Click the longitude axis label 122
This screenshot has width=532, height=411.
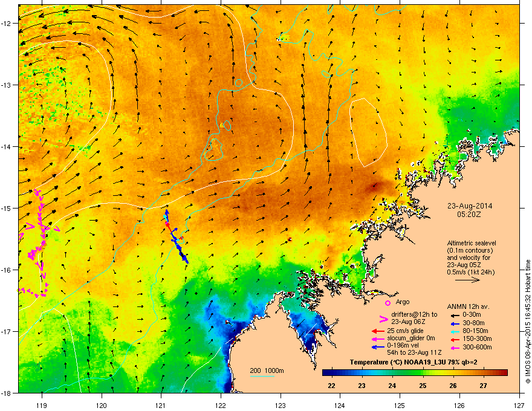(x=221, y=406)
